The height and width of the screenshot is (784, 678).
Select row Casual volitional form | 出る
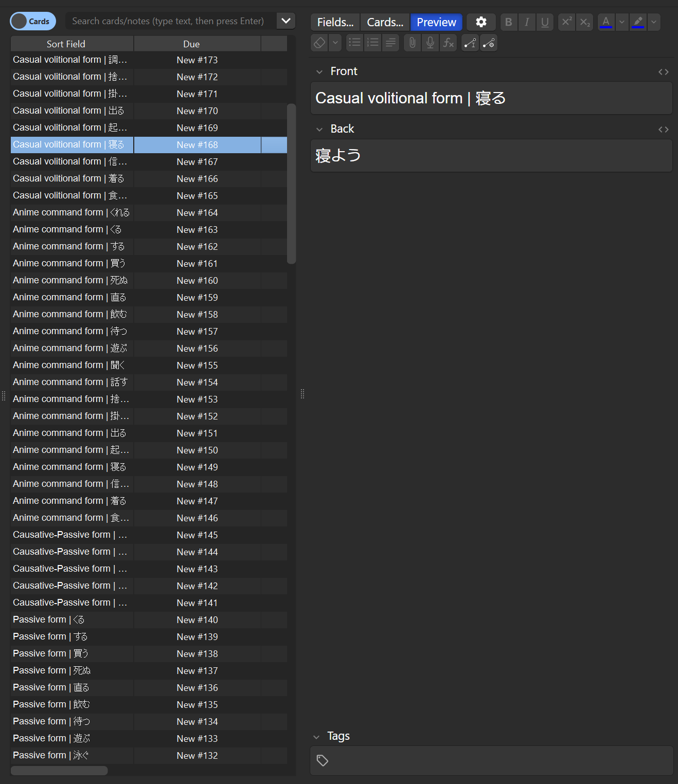(x=149, y=111)
